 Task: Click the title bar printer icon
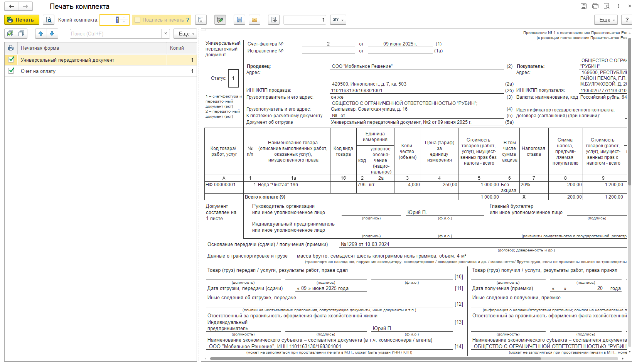click(x=595, y=6)
